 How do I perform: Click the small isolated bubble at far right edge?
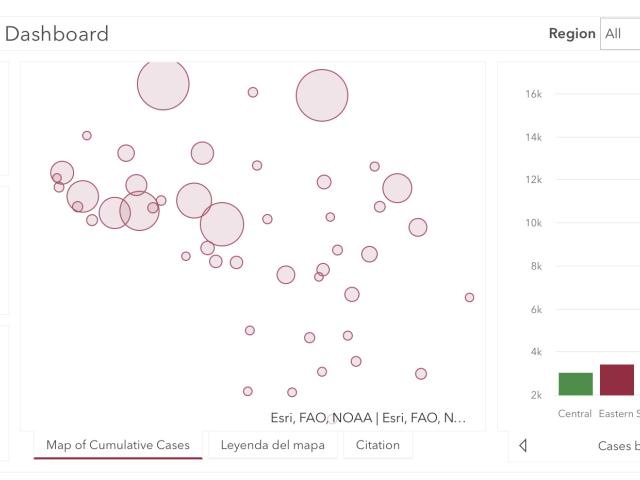(x=469, y=298)
